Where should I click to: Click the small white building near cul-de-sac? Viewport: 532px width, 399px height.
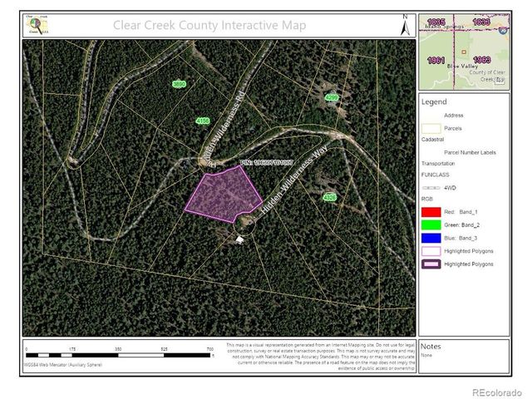tap(240, 240)
